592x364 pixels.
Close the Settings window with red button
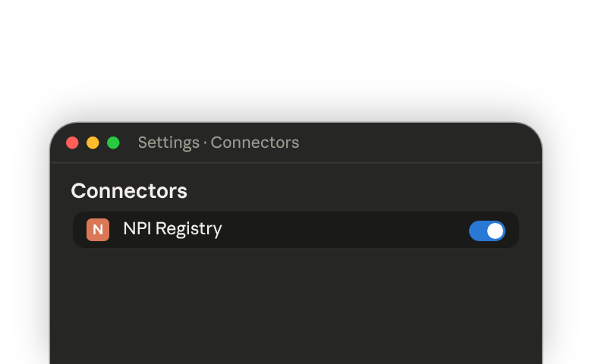[x=72, y=143]
